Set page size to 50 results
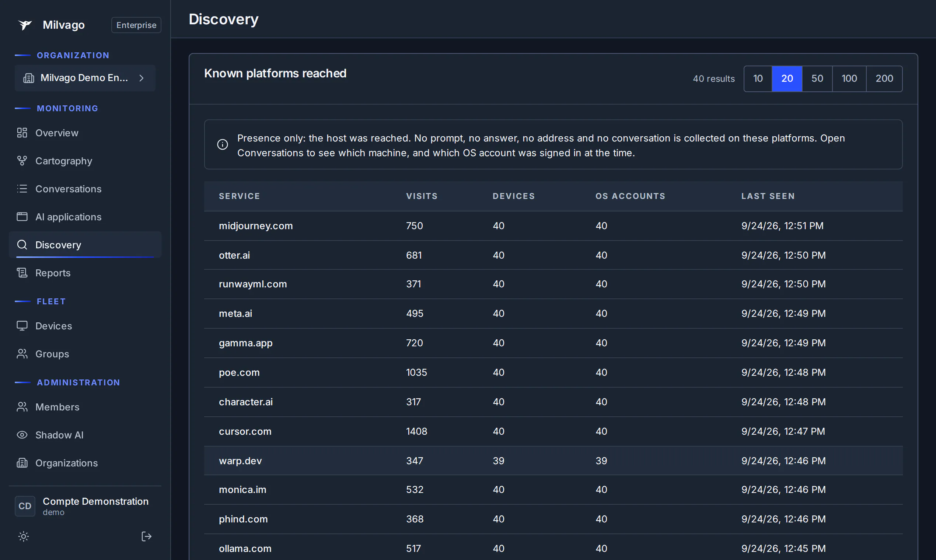 click(x=817, y=78)
